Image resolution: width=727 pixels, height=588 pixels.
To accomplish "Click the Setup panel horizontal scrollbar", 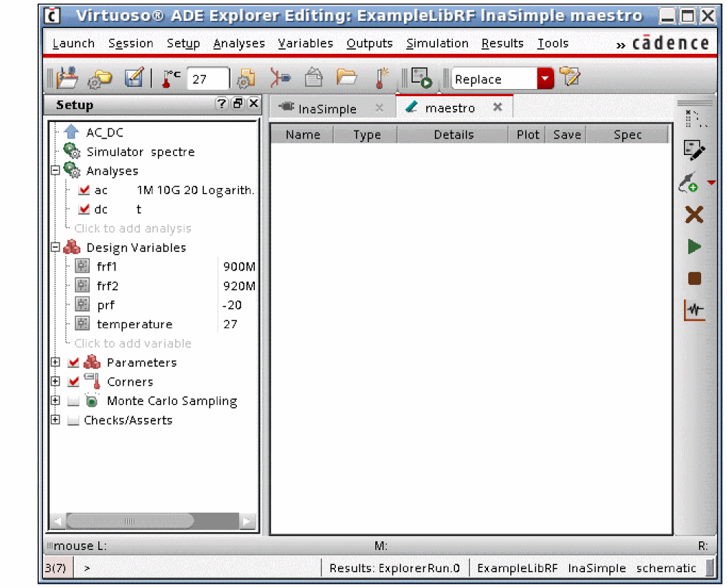I will coord(151,521).
